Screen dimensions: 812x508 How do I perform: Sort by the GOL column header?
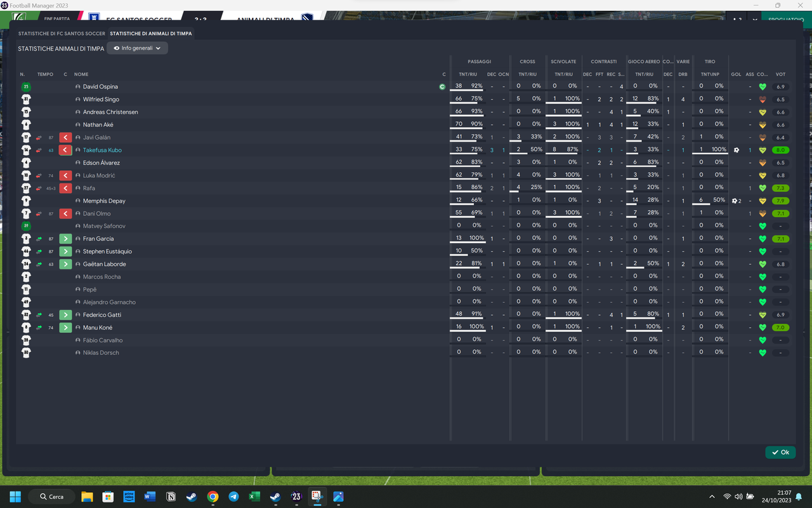pos(736,74)
